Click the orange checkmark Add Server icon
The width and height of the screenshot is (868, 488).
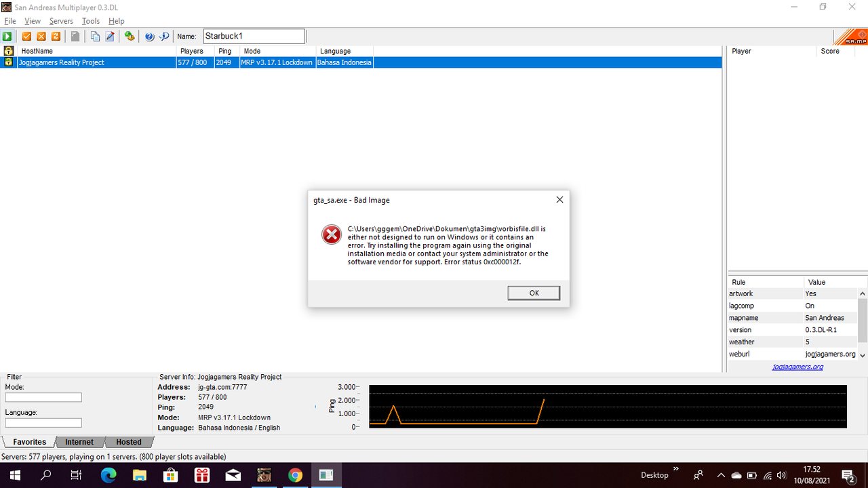click(27, 37)
